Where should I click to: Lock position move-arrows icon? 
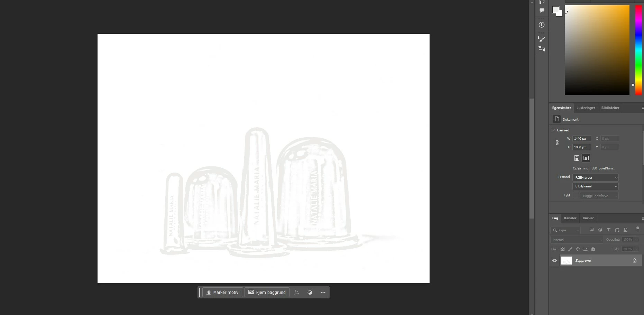click(x=578, y=249)
